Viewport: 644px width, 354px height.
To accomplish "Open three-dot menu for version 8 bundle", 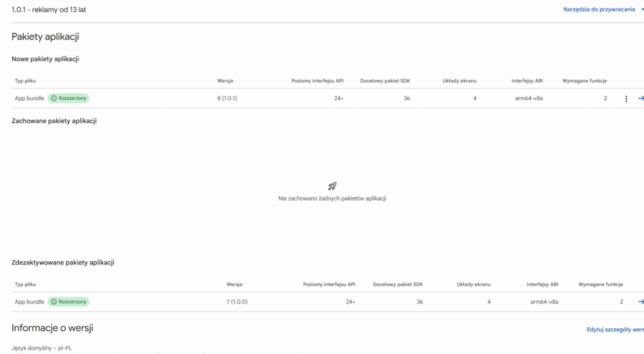I will [x=626, y=99].
